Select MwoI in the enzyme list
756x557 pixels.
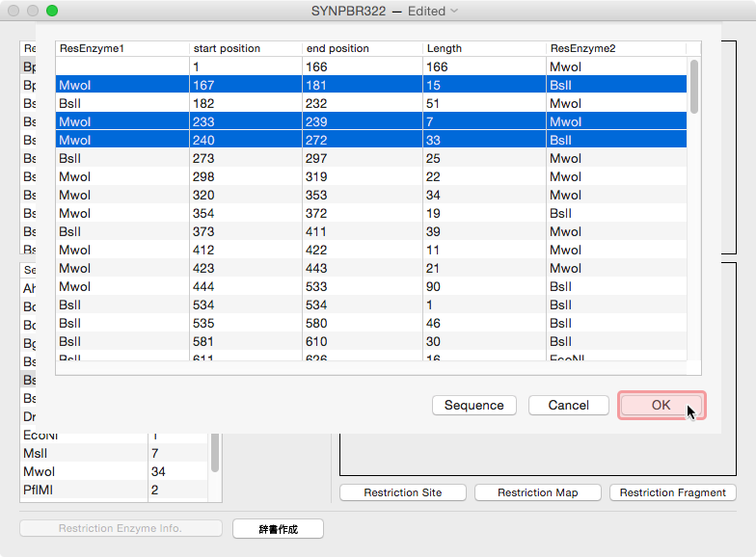pos(83,471)
